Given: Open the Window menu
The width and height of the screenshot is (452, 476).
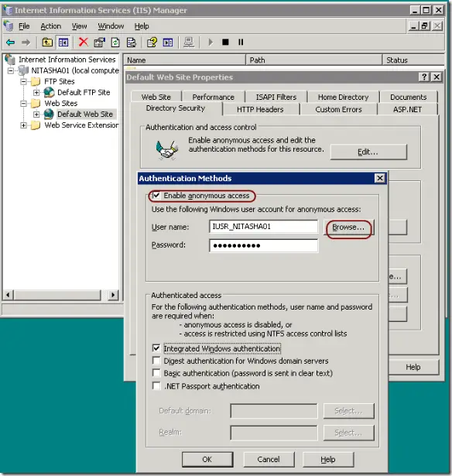Looking at the screenshot, I should click(x=111, y=26).
